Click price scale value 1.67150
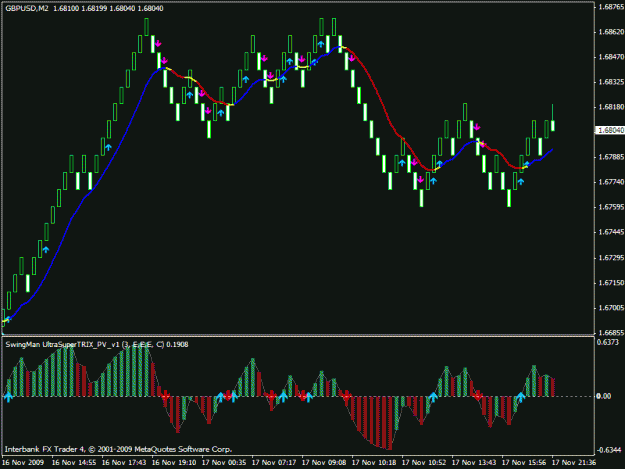 pyautogui.click(x=611, y=283)
